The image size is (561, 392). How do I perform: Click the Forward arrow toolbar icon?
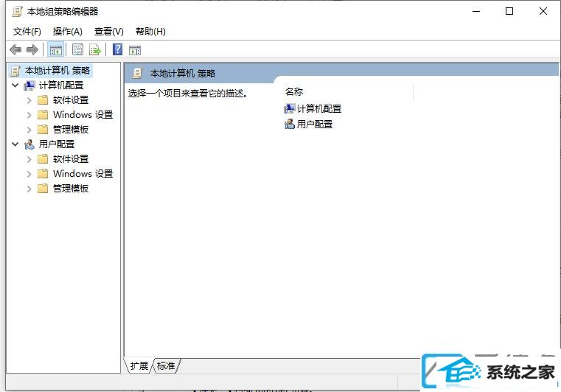pos(32,49)
